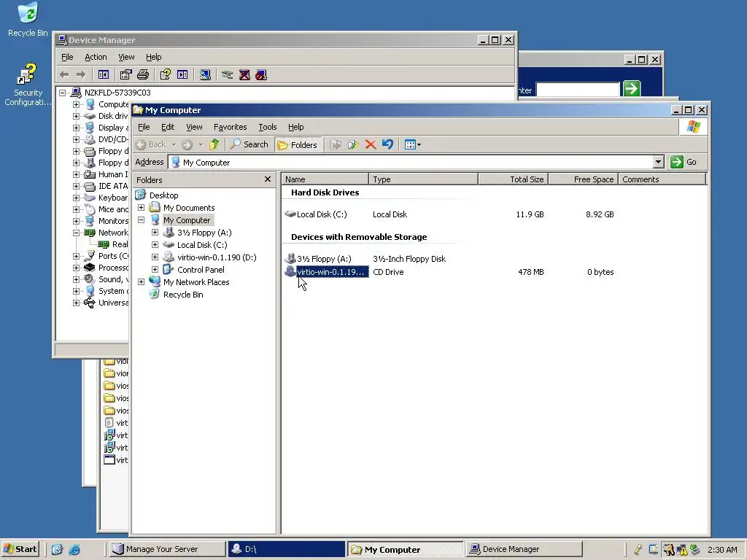Click the Search button in My Computer toolbar
The height and width of the screenshot is (560, 747).
pyautogui.click(x=249, y=144)
